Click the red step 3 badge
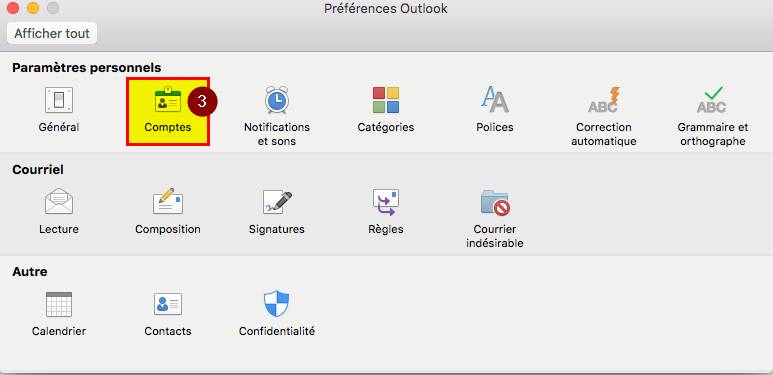This screenshot has width=773, height=375. [x=202, y=101]
